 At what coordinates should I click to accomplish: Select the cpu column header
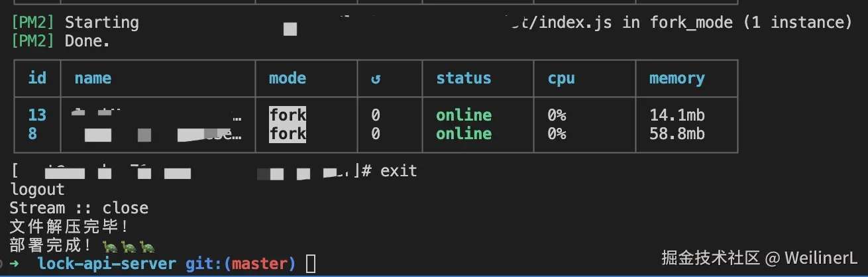coord(561,79)
